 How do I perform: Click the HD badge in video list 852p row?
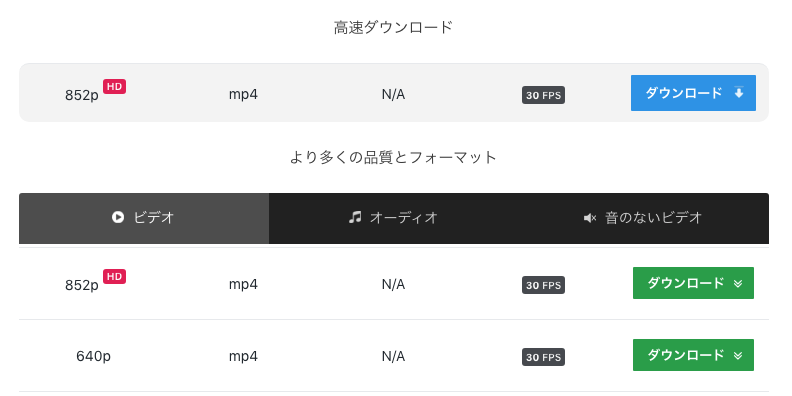point(115,276)
